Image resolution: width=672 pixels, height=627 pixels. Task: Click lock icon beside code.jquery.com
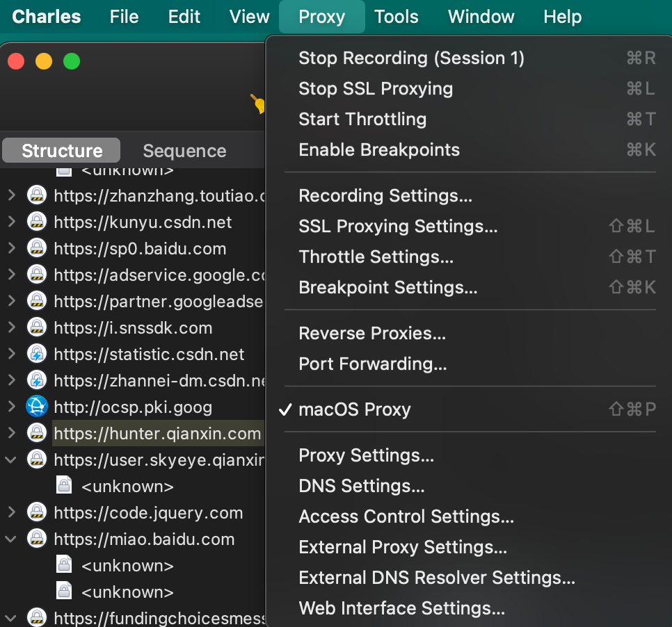click(x=37, y=512)
